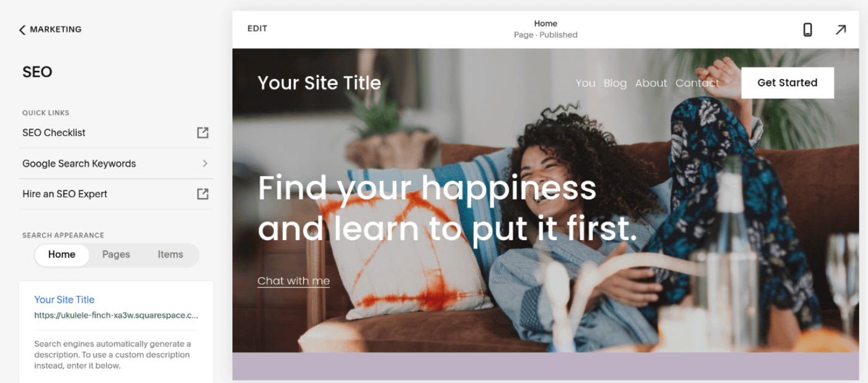Open external link icon beside Hire an SEO Expert
Viewport: 868px width, 383px height.
tap(203, 194)
